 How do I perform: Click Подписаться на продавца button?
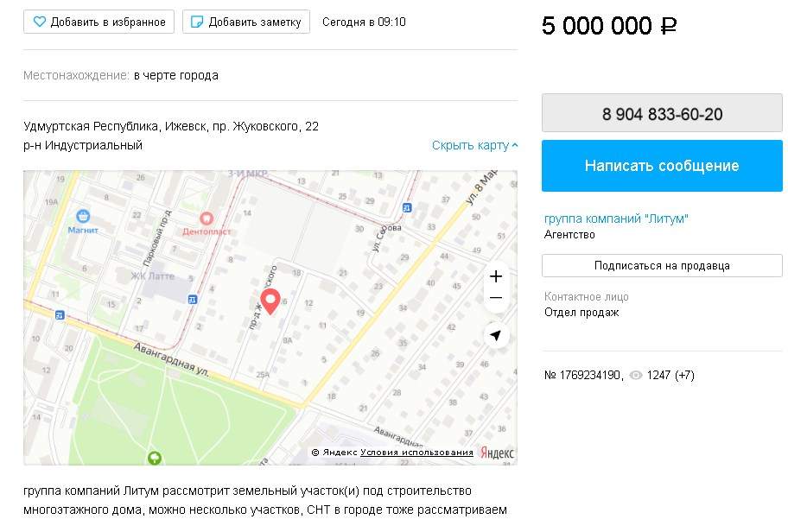click(662, 266)
